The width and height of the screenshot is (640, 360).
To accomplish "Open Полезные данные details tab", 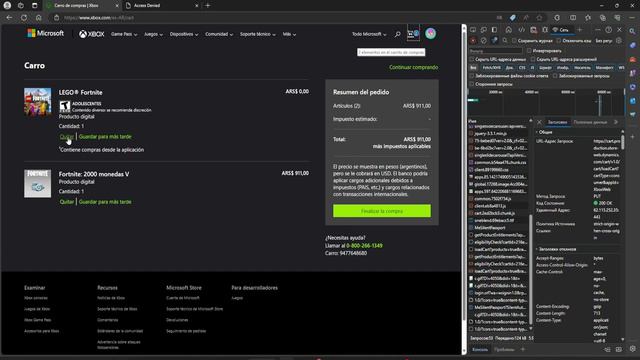I will coord(590,122).
